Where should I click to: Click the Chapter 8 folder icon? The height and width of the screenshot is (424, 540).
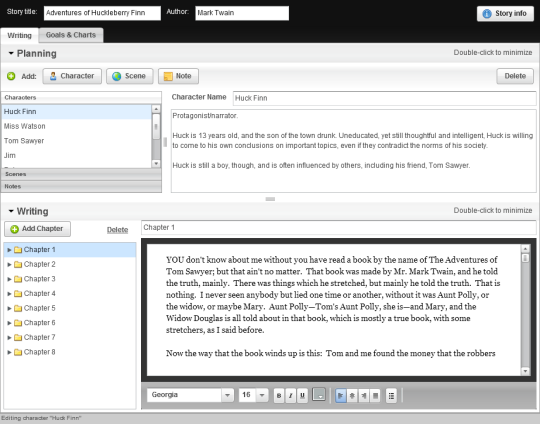click(x=18, y=352)
